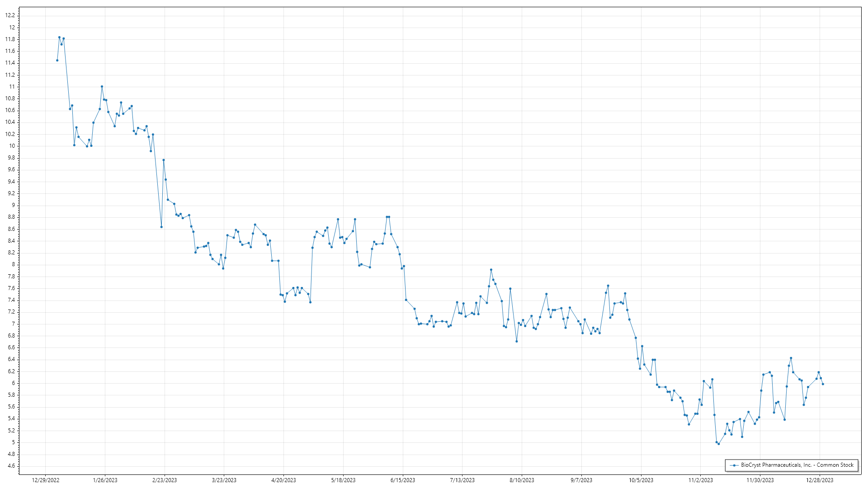Select the 12/28/2023 date tick label
This screenshot has width=868, height=488.
point(820,480)
